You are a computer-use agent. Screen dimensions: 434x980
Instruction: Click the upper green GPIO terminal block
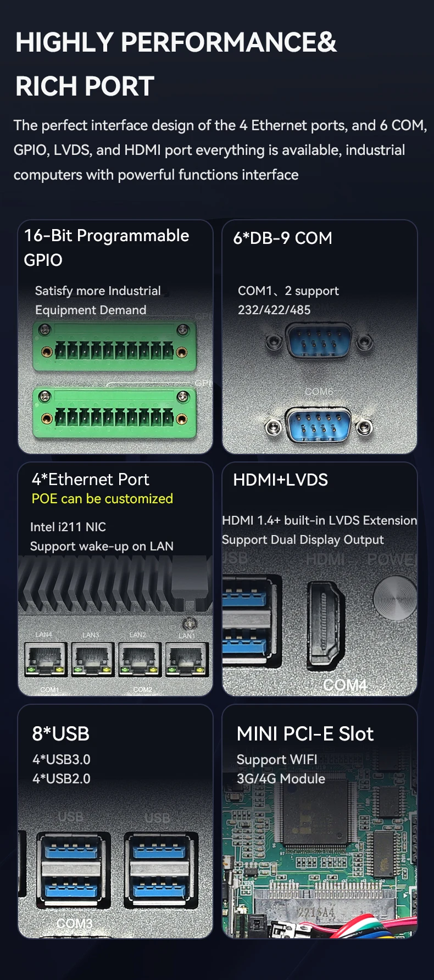point(114,348)
